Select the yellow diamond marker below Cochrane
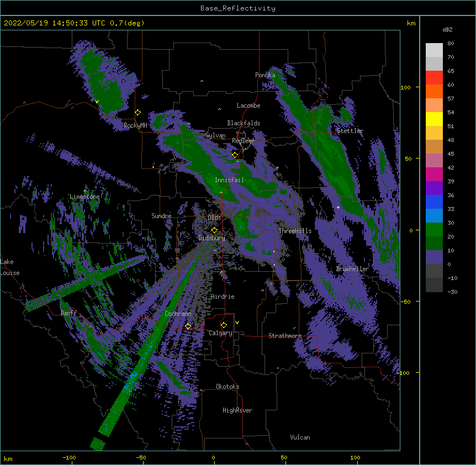Image resolution: width=476 pixels, height=465 pixels. [x=188, y=326]
